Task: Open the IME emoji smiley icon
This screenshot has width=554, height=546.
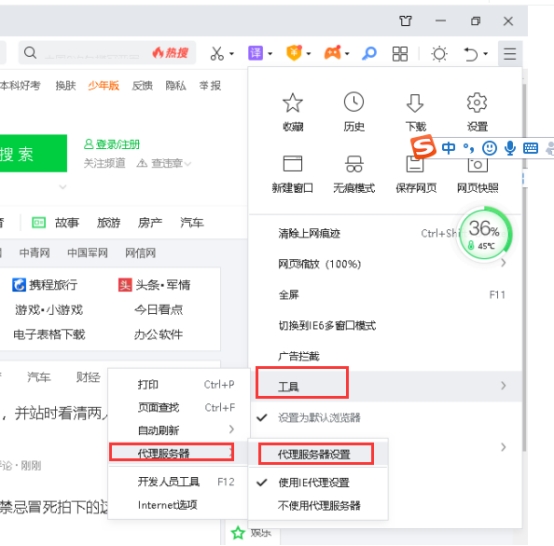Action: coord(489,148)
